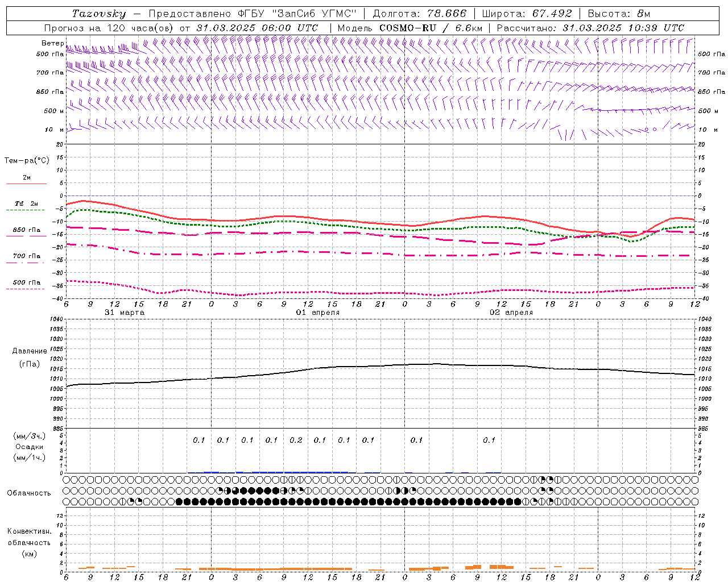Click the latitude value Широта: 67.492
728x582 pixels.
tap(527, 14)
